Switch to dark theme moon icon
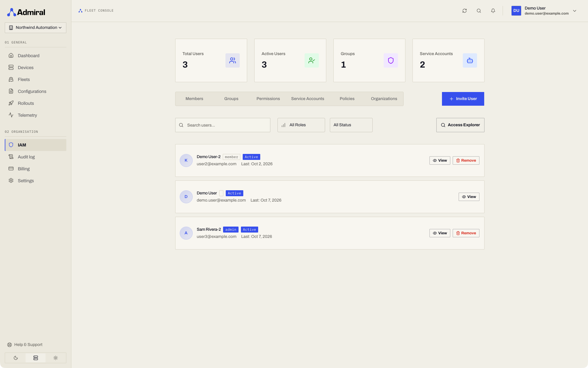Viewport: 588px width, 368px height. click(x=15, y=358)
